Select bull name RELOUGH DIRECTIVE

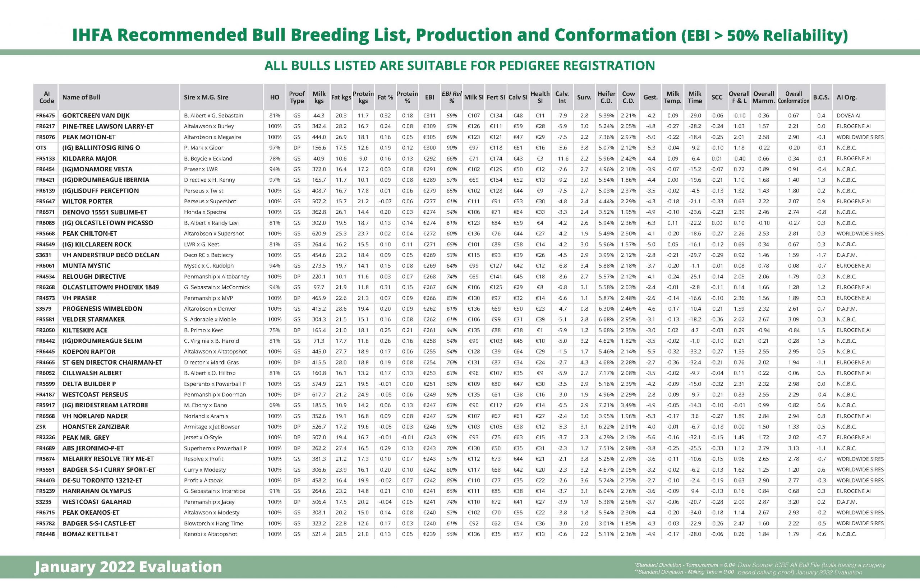[94, 277]
